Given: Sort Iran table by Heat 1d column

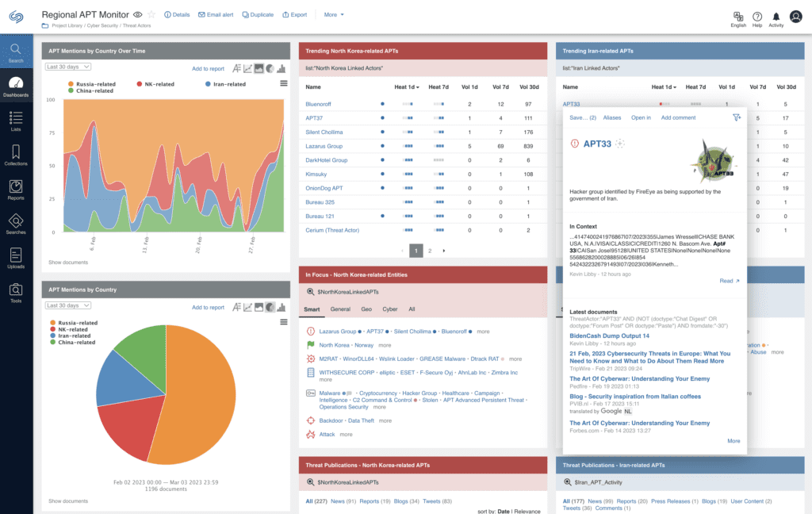Looking at the screenshot, I should click(664, 87).
